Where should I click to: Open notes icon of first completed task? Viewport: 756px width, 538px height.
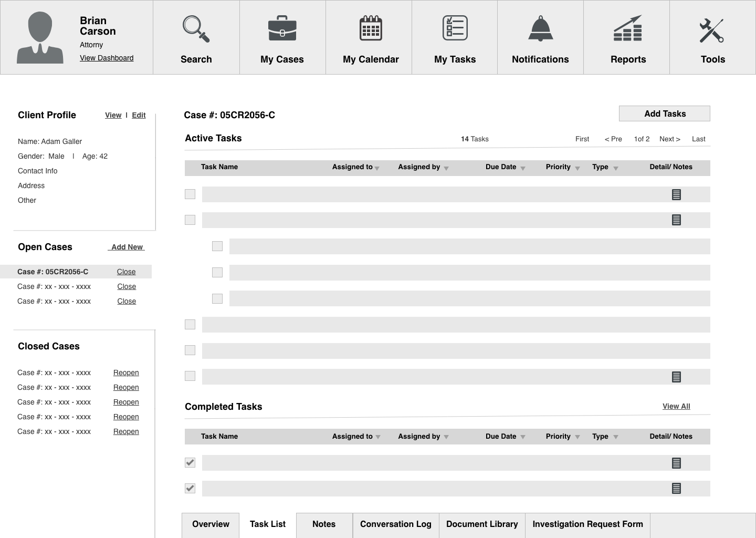pyautogui.click(x=676, y=463)
